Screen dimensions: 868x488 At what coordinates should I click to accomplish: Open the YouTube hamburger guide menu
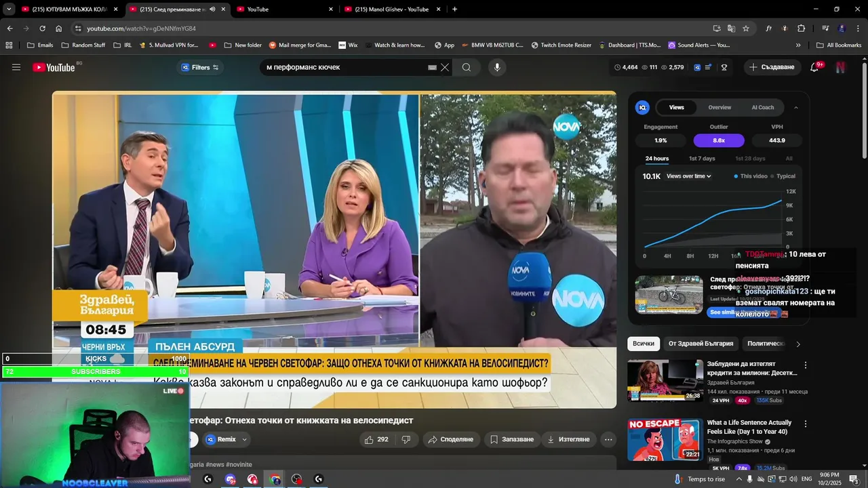point(16,67)
